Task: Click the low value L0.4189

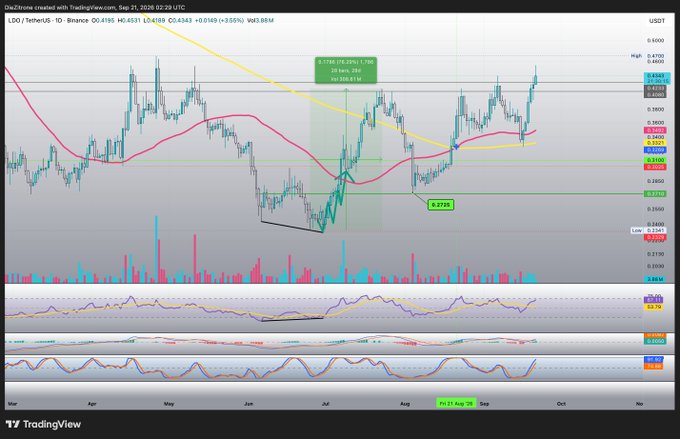Action: pyautogui.click(x=154, y=20)
